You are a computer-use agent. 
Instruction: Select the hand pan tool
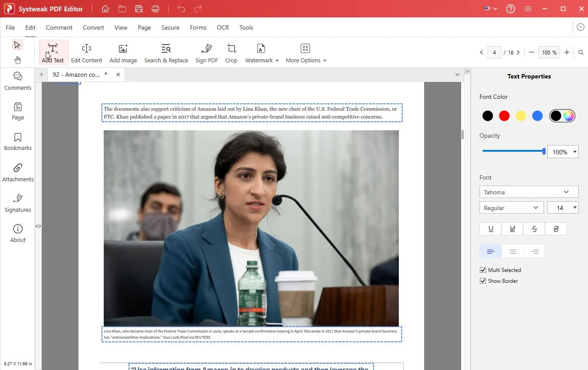(17, 60)
